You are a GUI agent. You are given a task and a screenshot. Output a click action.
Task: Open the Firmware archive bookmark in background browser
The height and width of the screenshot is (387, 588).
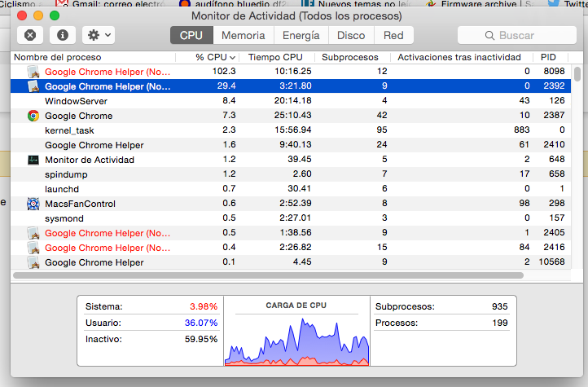click(x=480, y=4)
